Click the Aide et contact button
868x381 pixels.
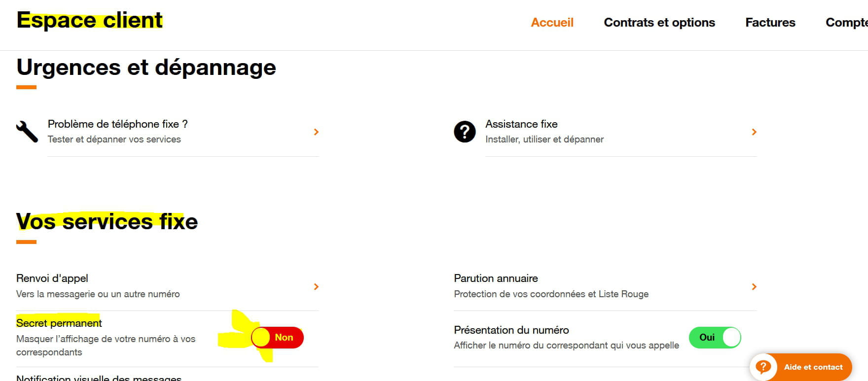pos(801,367)
